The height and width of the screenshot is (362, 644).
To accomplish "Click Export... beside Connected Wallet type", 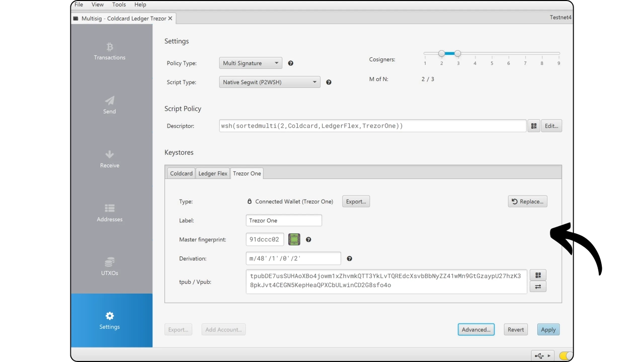I will pos(356,202).
